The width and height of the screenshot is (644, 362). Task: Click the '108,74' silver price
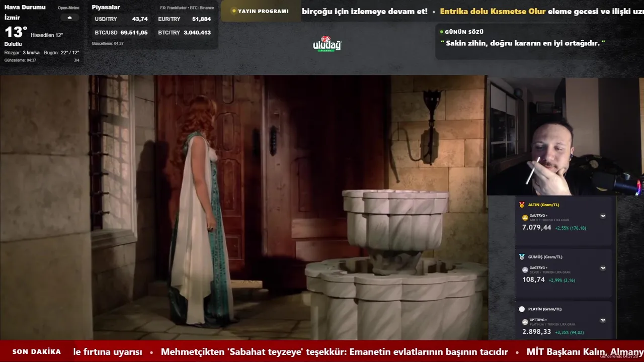click(x=533, y=280)
